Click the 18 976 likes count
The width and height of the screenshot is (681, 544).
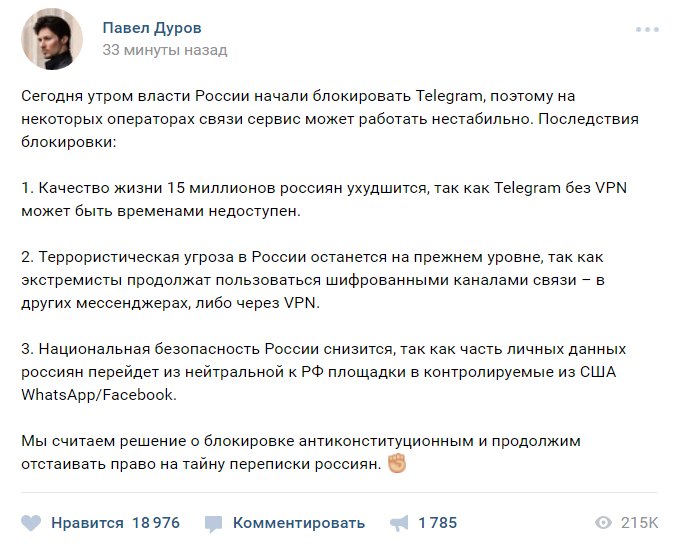pos(155,523)
